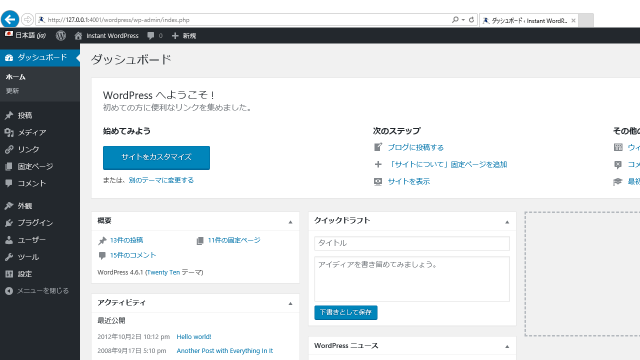The width and height of the screenshot is (640, 360).
Task: Click 別のテーマに変更する link
Action: [161, 180]
